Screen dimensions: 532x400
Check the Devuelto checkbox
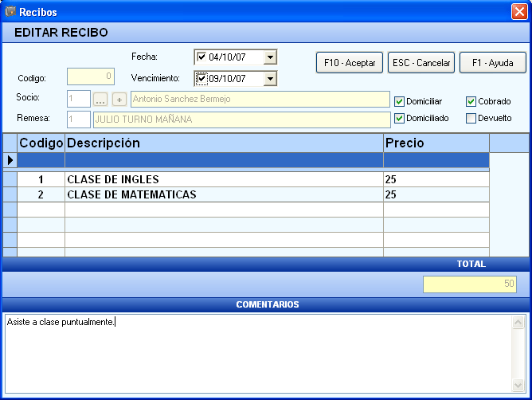[x=471, y=118]
